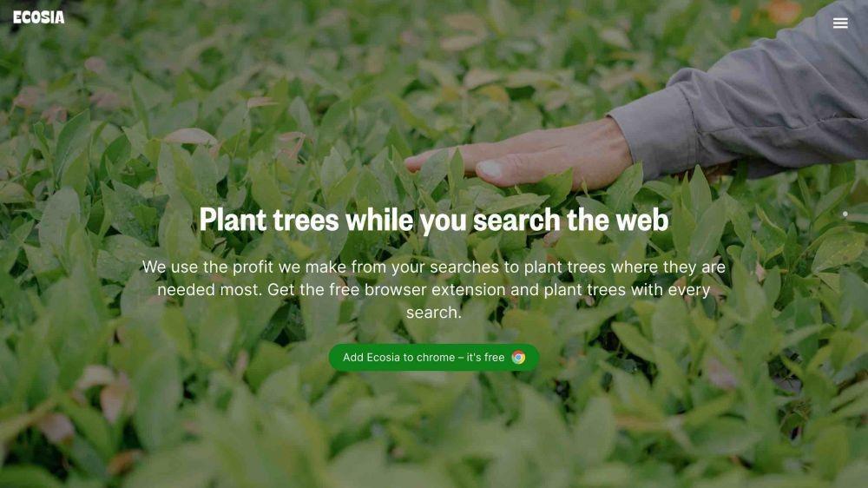Select the white page indicator dot
Viewport: 868px width, 488px height.
[x=845, y=214]
